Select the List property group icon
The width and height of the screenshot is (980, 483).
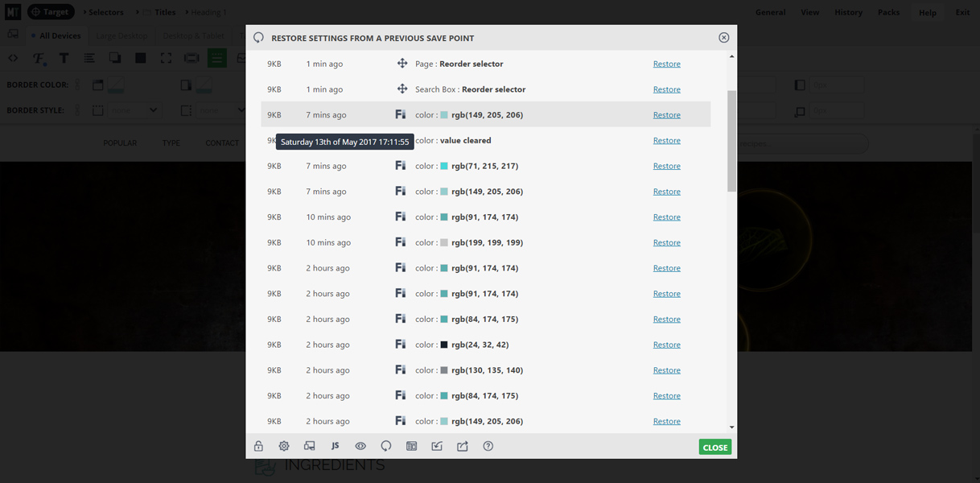pyautogui.click(x=89, y=58)
